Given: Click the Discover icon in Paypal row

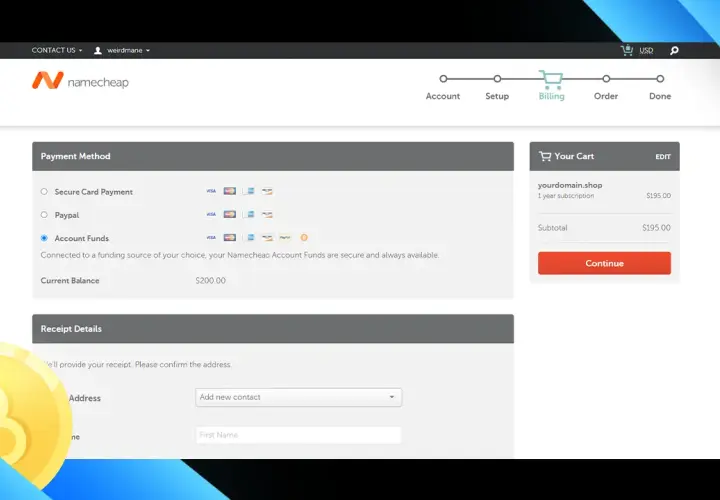Looking at the screenshot, I should pos(267,214).
